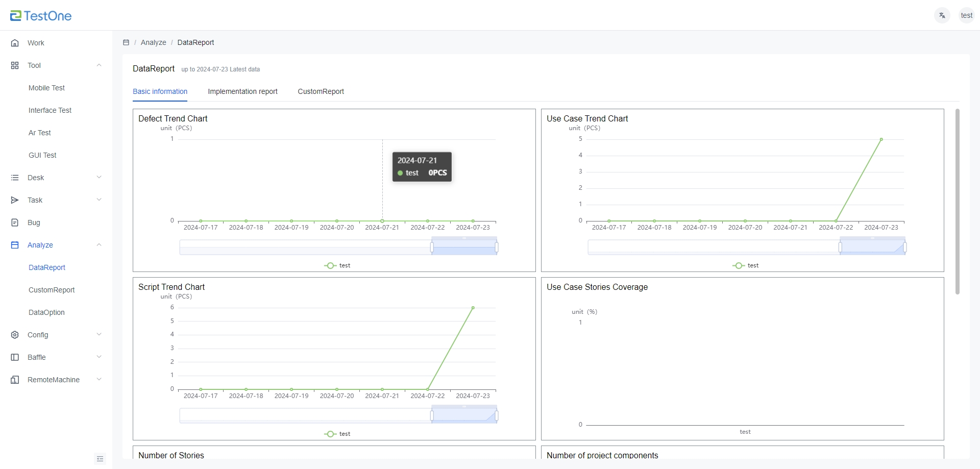
Task: Click the Bug document icon
Action: point(15,223)
